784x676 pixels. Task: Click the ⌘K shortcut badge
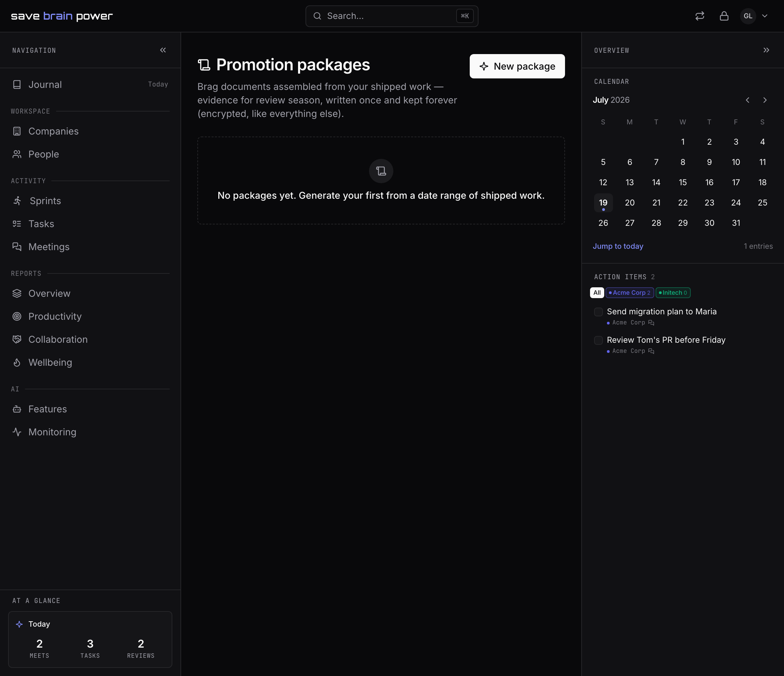[465, 16]
